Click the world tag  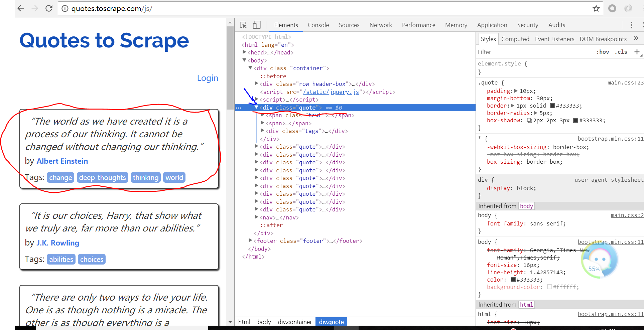click(x=174, y=177)
